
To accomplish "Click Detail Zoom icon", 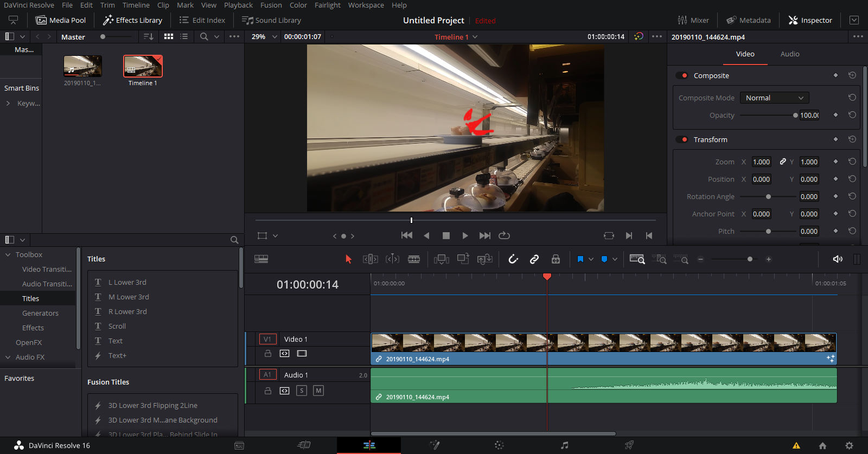I will (x=659, y=259).
